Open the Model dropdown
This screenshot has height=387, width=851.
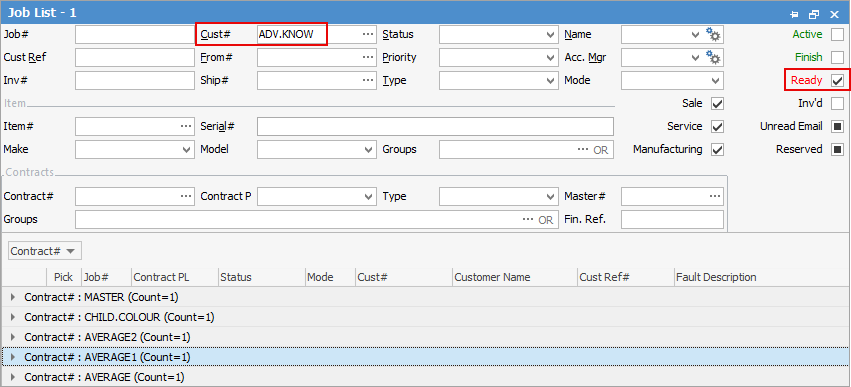(369, 149)
